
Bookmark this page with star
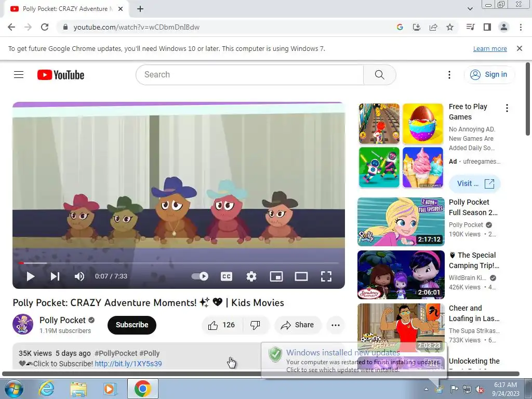pos(450,27)
